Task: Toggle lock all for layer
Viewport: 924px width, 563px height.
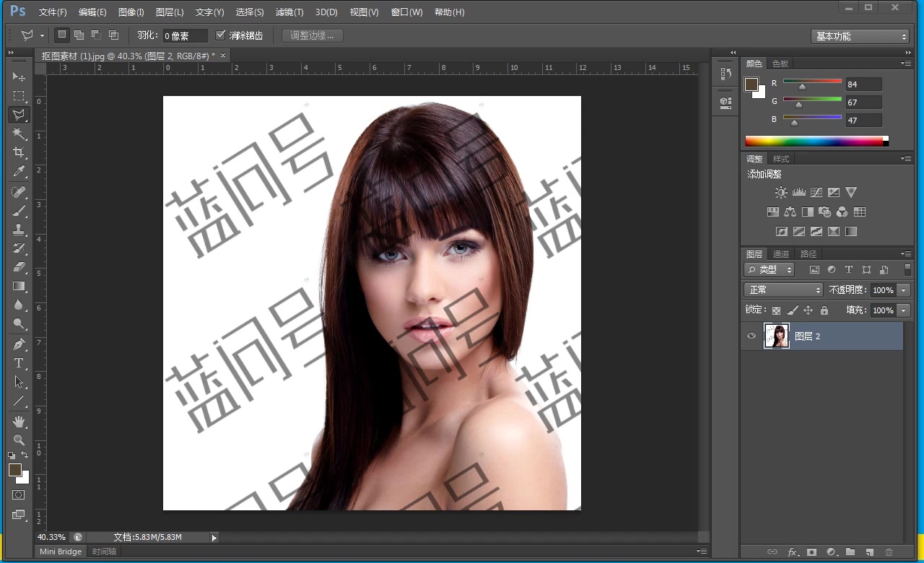Action: (x=824, y=310)
